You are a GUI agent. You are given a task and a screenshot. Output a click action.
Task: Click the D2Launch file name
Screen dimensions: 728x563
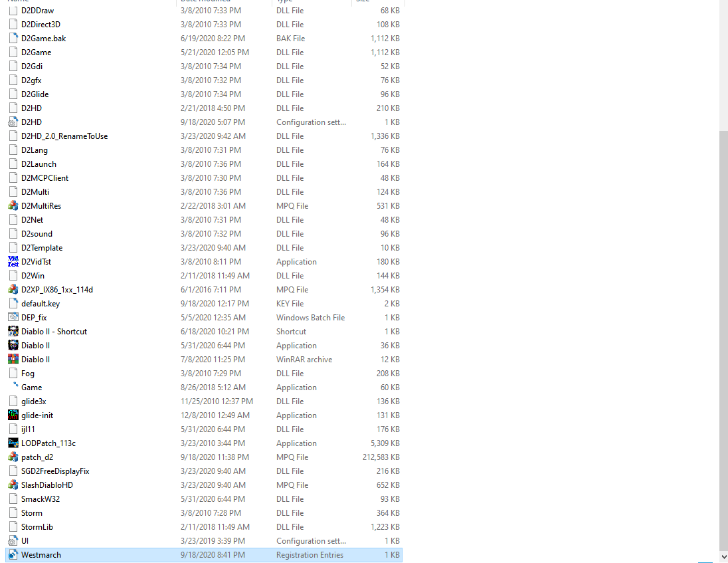point(39,164)
